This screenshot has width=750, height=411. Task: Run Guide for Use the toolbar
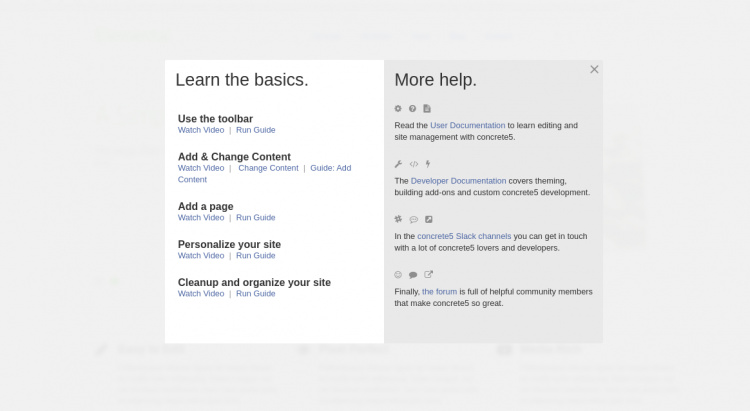pos(256,130)
